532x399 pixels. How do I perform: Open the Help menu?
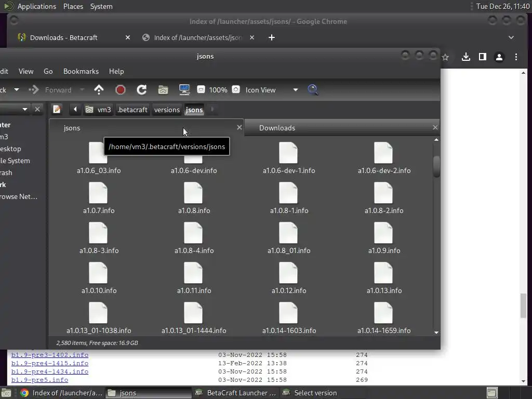116,71
